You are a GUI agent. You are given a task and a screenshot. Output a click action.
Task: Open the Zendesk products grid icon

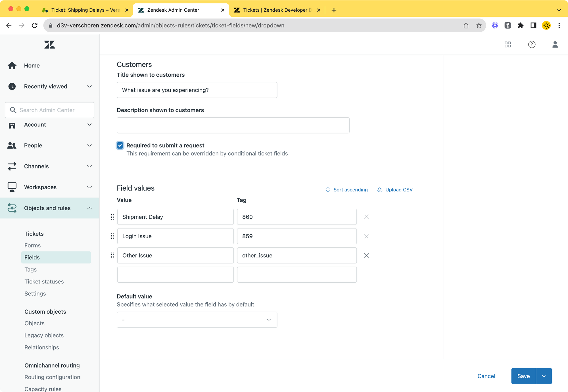coord(508,45)
